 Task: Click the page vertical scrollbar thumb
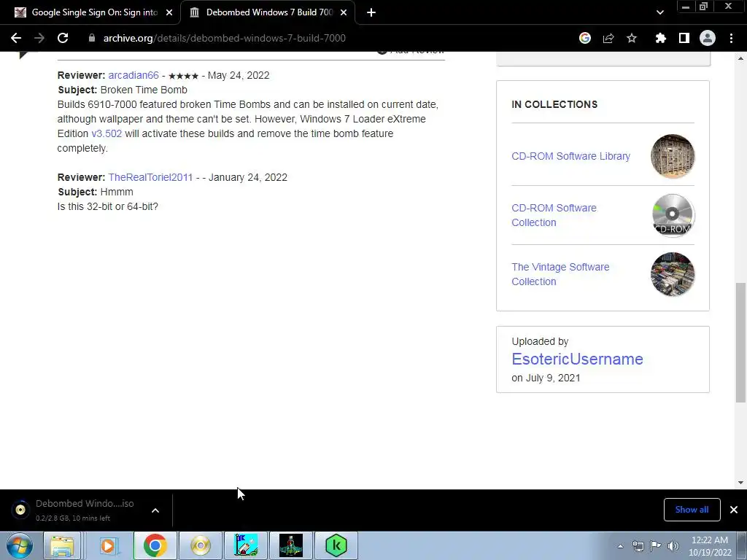740,343
